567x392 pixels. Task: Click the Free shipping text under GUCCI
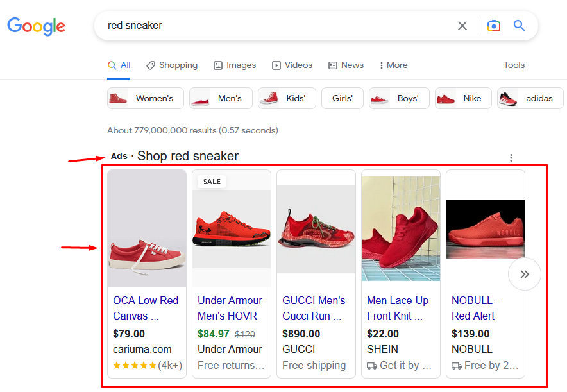pyautogui.click(x=314, y=365)
